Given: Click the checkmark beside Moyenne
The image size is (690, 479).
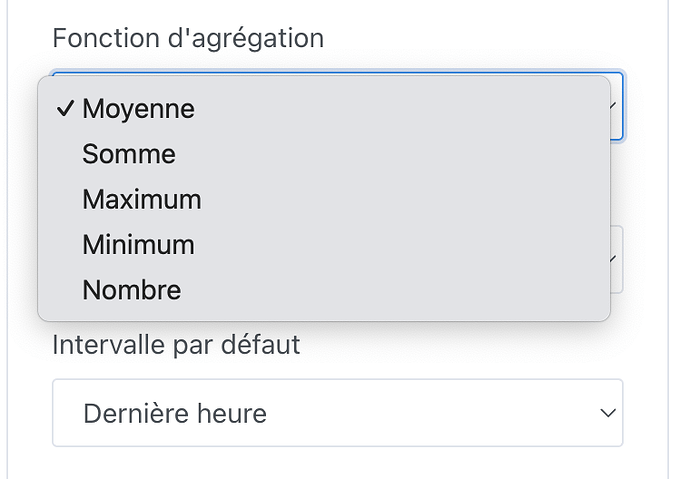Looking at the screenshot, I should pos(66,108).
